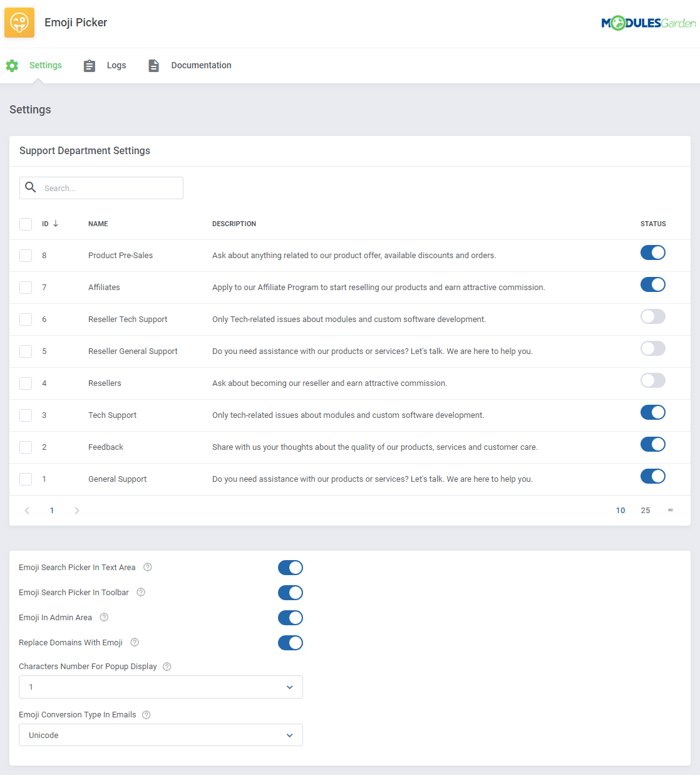Enable status toggle for Reseller Tech Support
The width and height of the screenshot is (700, 775).
click(x=653, y=316)
